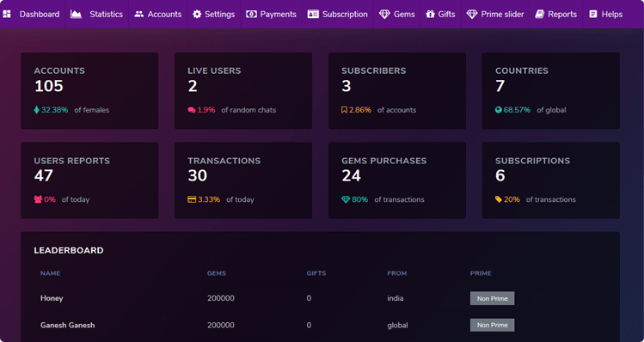Open the Prime slider menu item
The image size is (644, 342).
click(503, 15)
